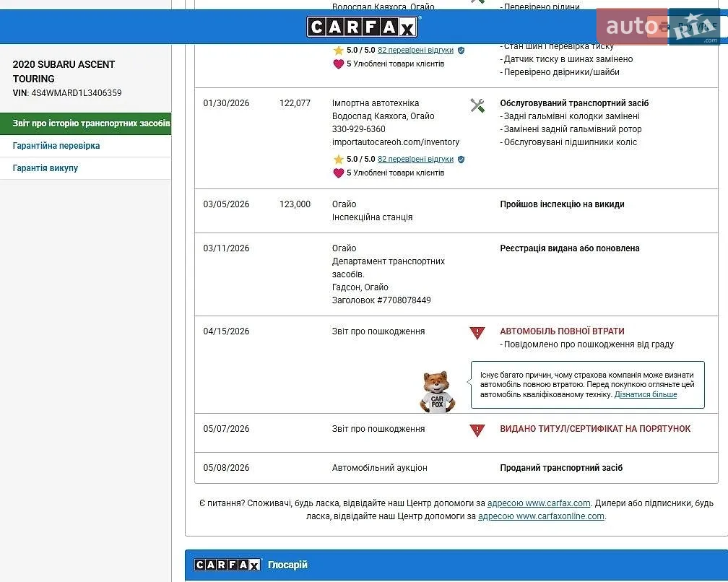Click Заголовок #7708078449 text
The width and height of the screenshot is (728, 582).
381,300
